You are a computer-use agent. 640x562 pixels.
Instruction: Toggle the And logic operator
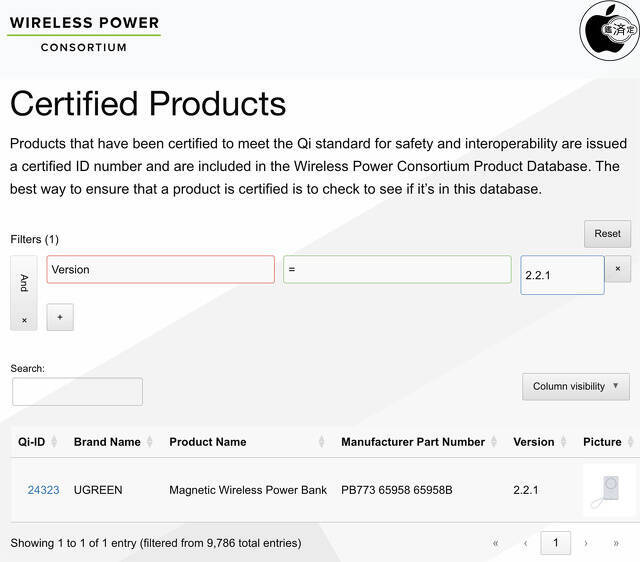pyautogui.click(x=24, y=282)
